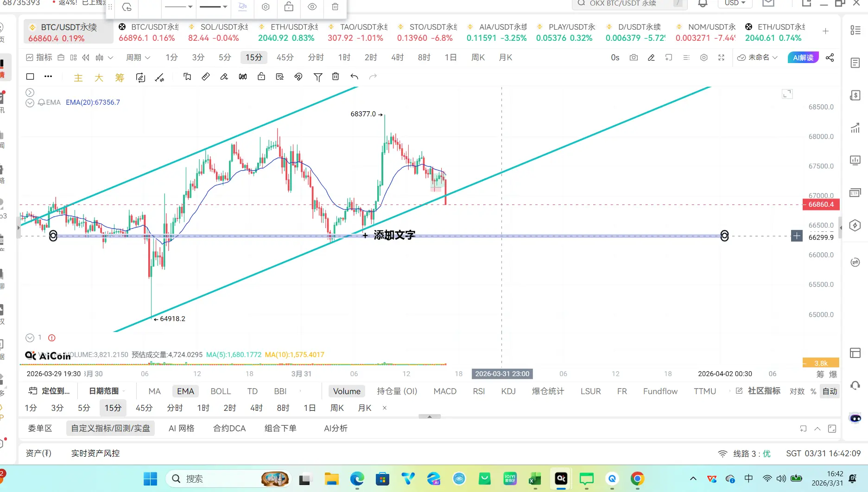Click the 自动 auto scale button
Viewport: 868px width, 492px height.
tap(830, 391)
